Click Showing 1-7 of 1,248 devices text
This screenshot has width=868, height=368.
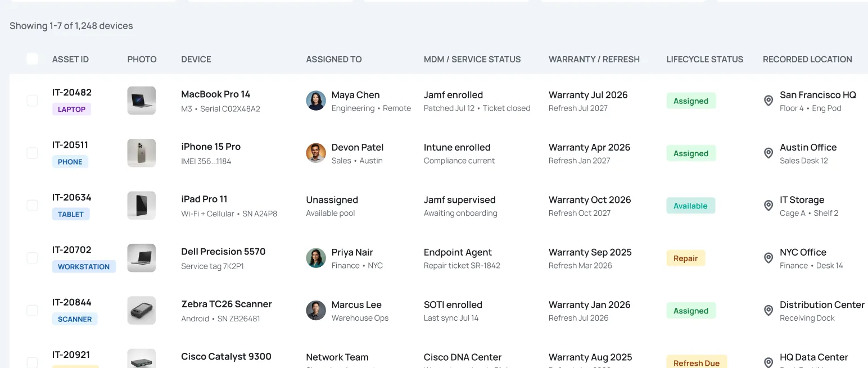[71, 25]
